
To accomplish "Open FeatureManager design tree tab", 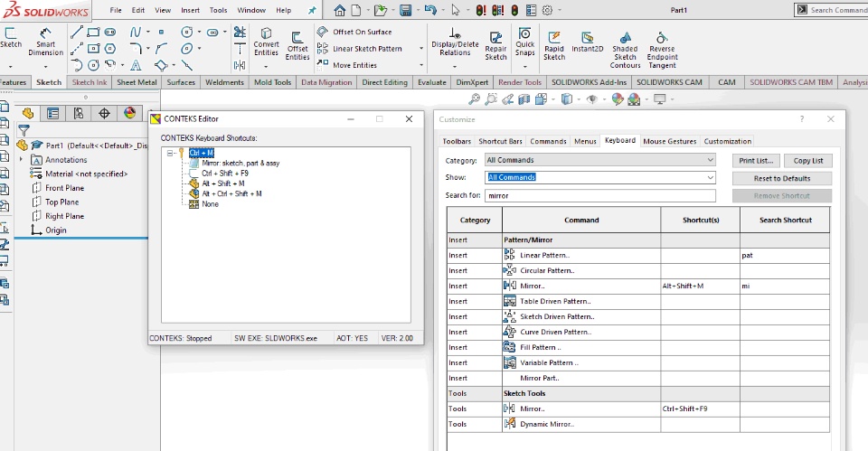I will (28, 114).
